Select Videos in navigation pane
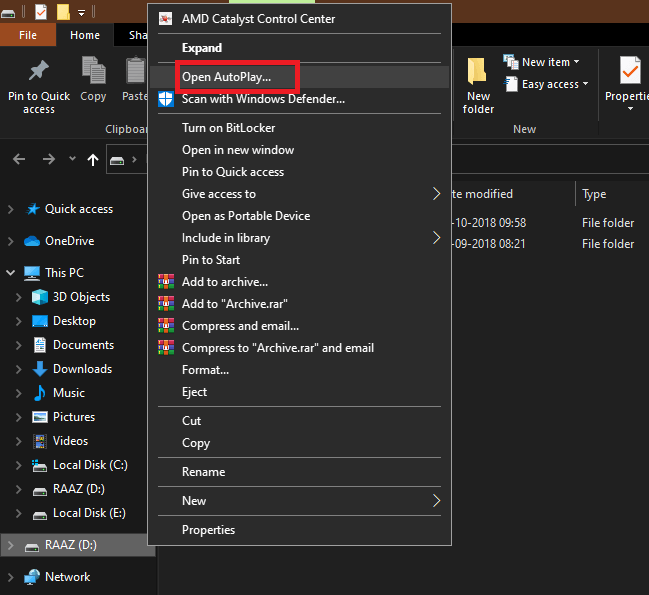The height and width of the screenshot is (595, 649). 70,441
